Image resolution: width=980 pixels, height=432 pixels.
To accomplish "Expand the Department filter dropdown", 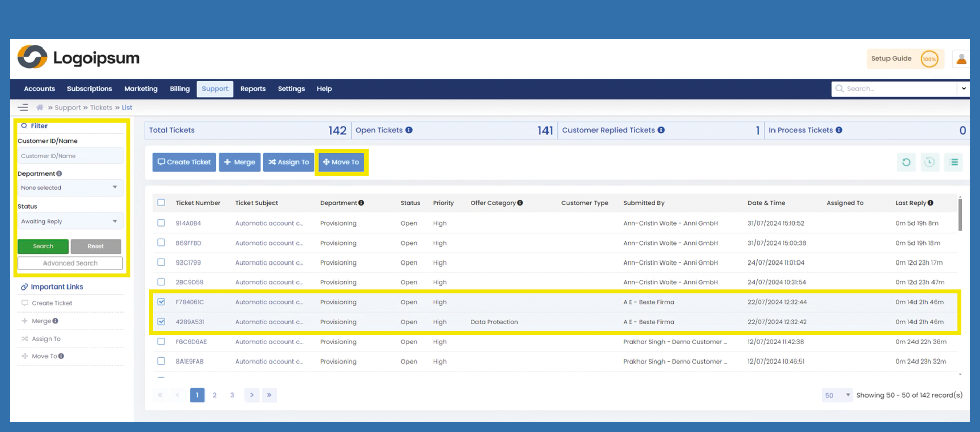I will [x=70, y=188].
